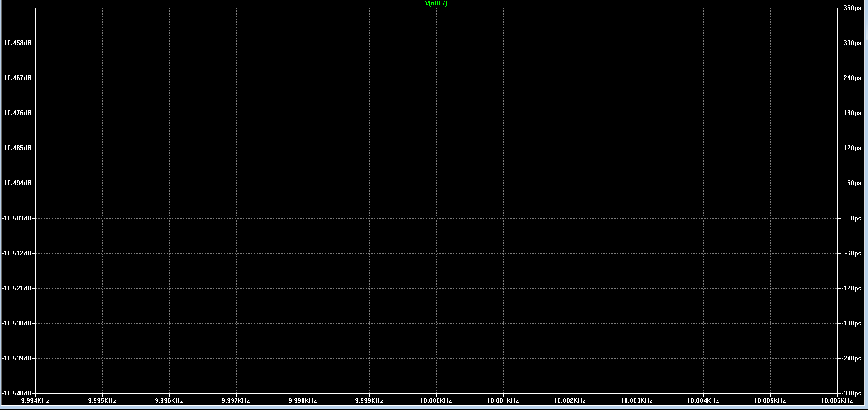The image size is (868, 410).
Task: Click the 360ps right axis label
Action: pos(853,8)
